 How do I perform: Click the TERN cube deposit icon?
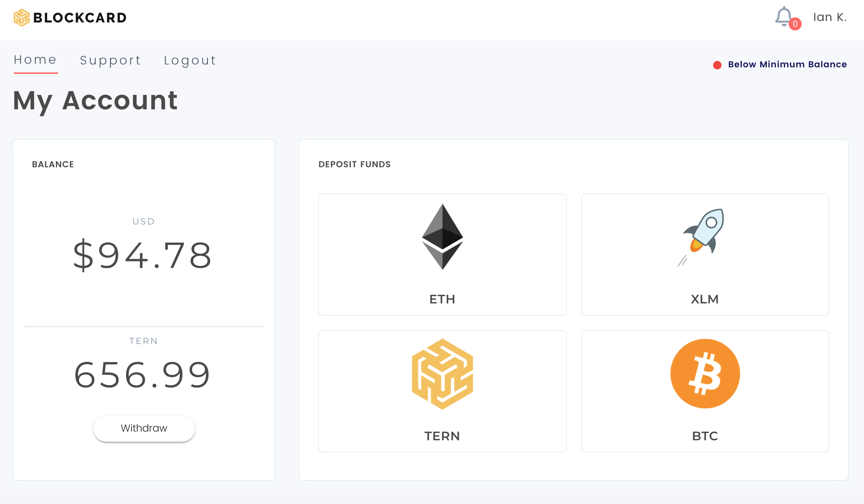click(442, 374)
